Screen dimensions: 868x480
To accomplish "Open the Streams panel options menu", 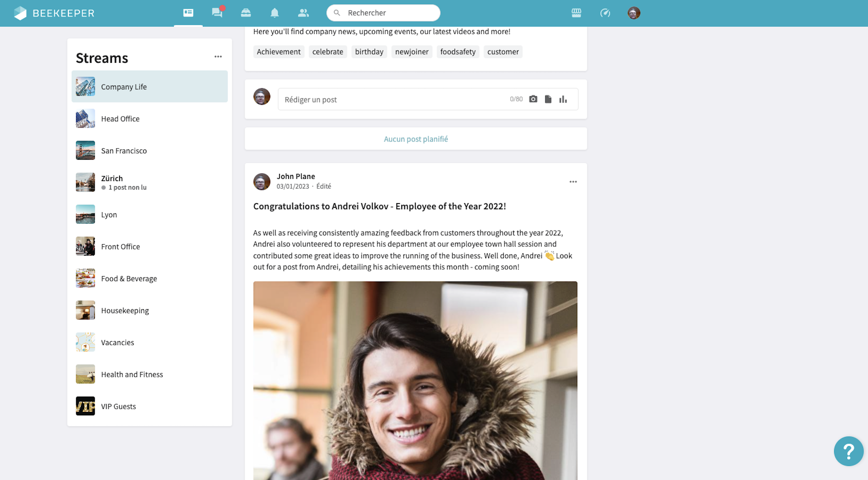I will [218, 57].
